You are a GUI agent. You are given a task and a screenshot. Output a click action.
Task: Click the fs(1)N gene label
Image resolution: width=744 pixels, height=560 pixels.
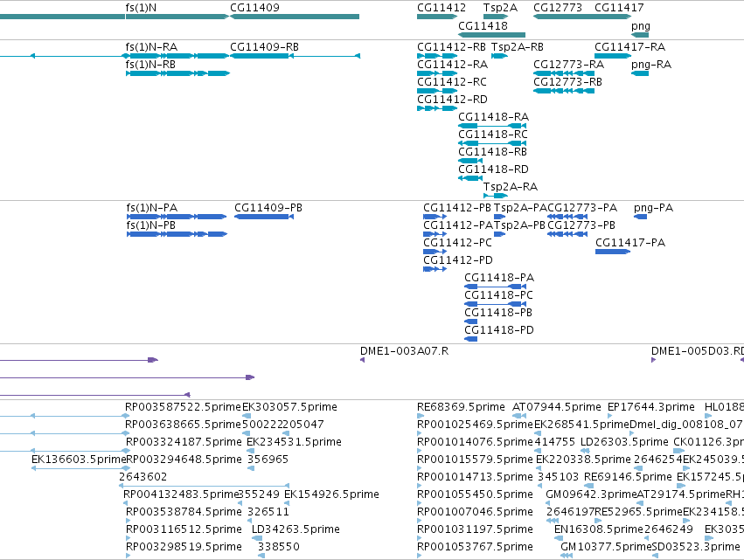pos(141,8)
